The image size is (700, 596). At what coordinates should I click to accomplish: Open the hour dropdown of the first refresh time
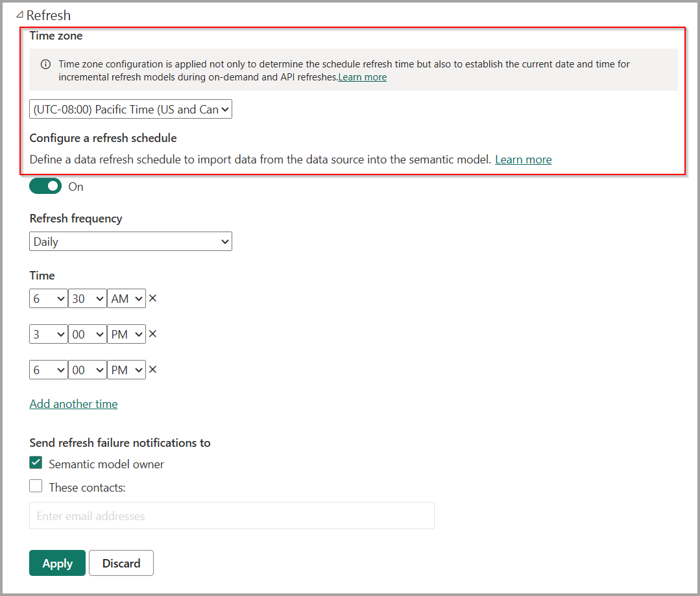pyautogui.click(x=48, y=298)
